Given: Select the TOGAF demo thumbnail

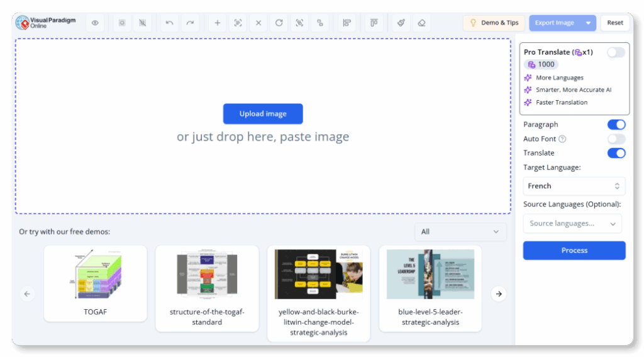Looking at the screenshot, I should click(x=95, y=283).
